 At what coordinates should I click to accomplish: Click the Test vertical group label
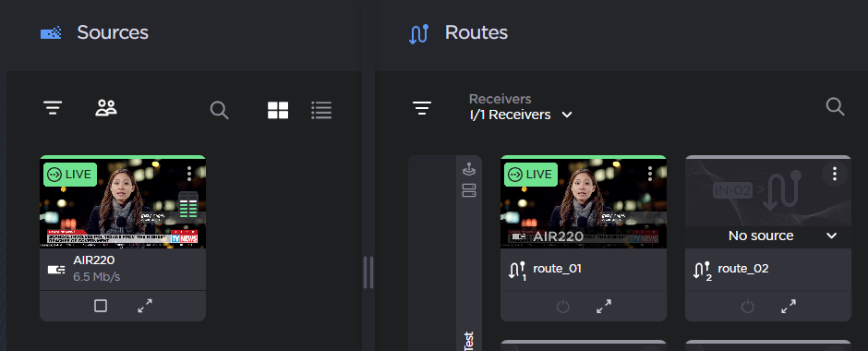pyautogui.click(x=468, y=341)
